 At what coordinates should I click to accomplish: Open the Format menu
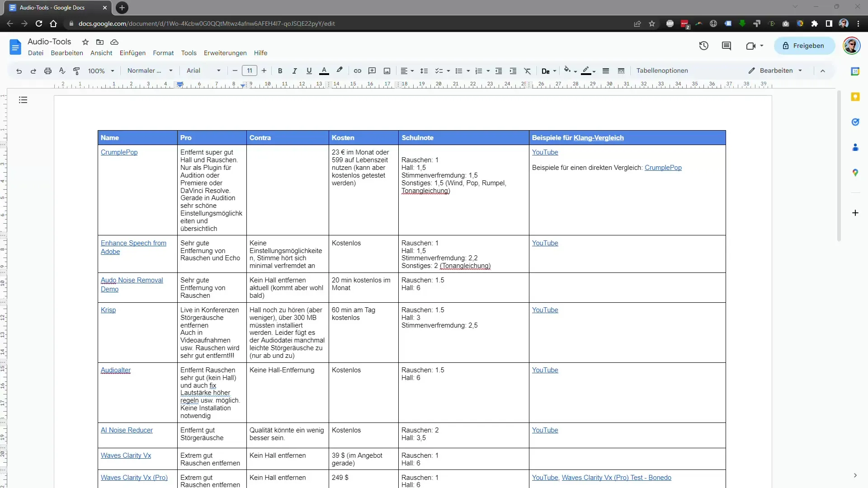[x=163, y=52]
